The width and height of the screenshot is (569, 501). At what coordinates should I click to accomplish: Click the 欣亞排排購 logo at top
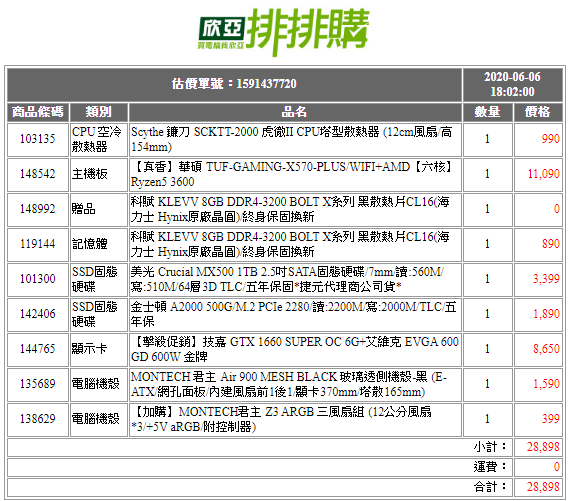pos(284,32)
